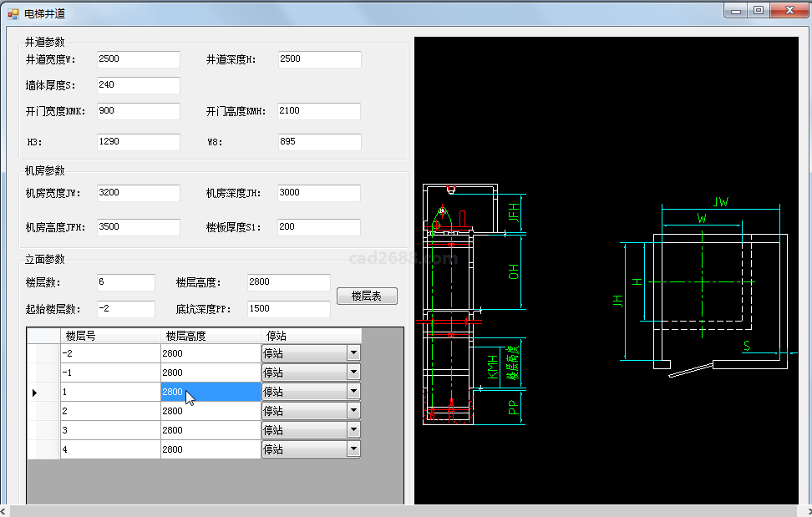Expand 停站 dropdown for floor -1

pos(353,373)
